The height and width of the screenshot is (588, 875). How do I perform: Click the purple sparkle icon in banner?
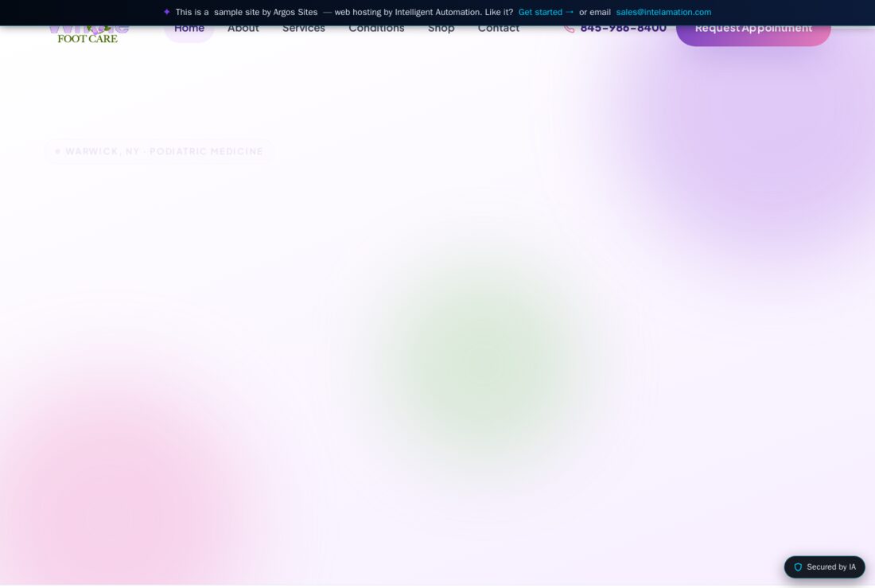166,12
